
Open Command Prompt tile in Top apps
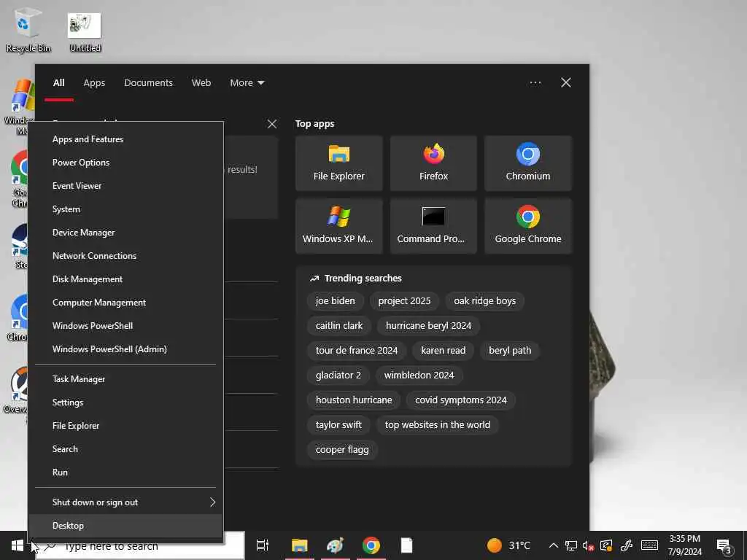click(433, 226)
